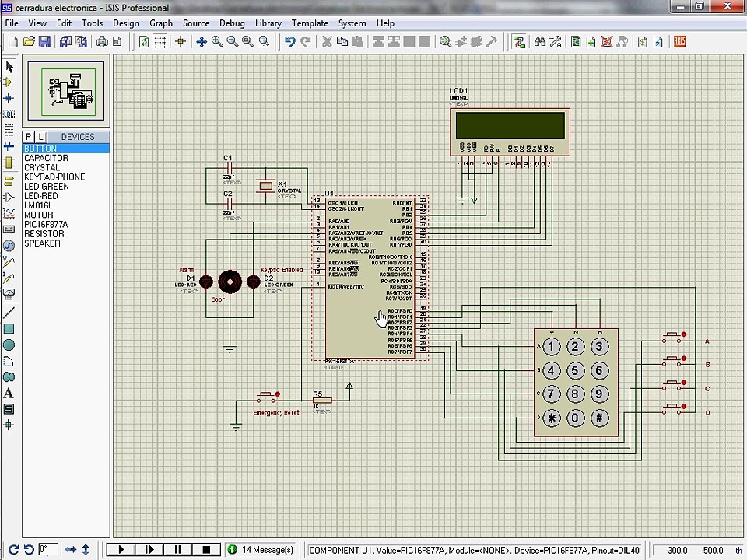Open Search and Tag binoculars
This screenshot has width=747, height=560.
pos(540,42)
